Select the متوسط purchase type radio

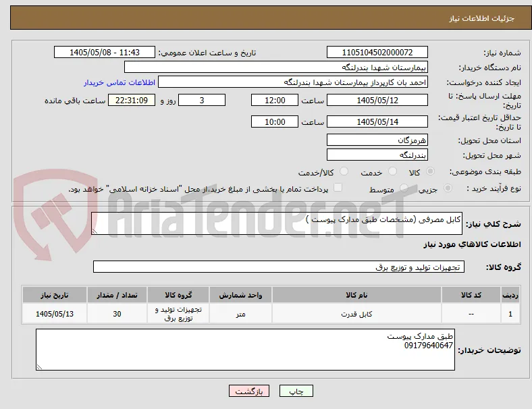click(x=404, y=188)
